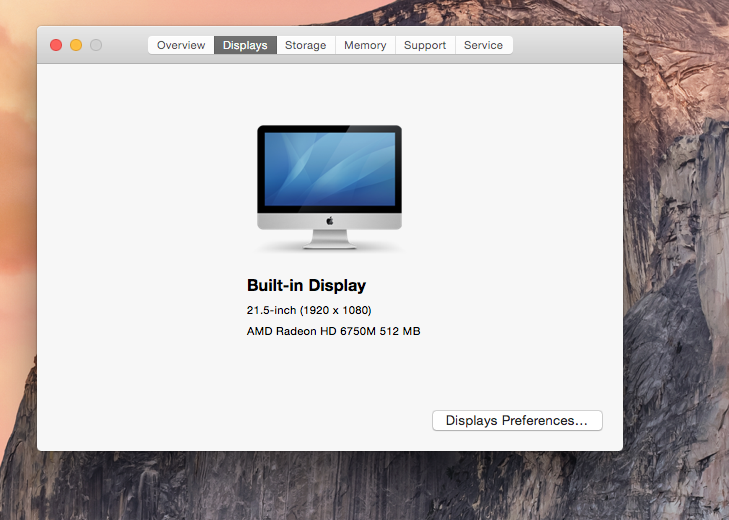Click the Built-in Display heading
The image size is (729, 520).
point(306,285)
